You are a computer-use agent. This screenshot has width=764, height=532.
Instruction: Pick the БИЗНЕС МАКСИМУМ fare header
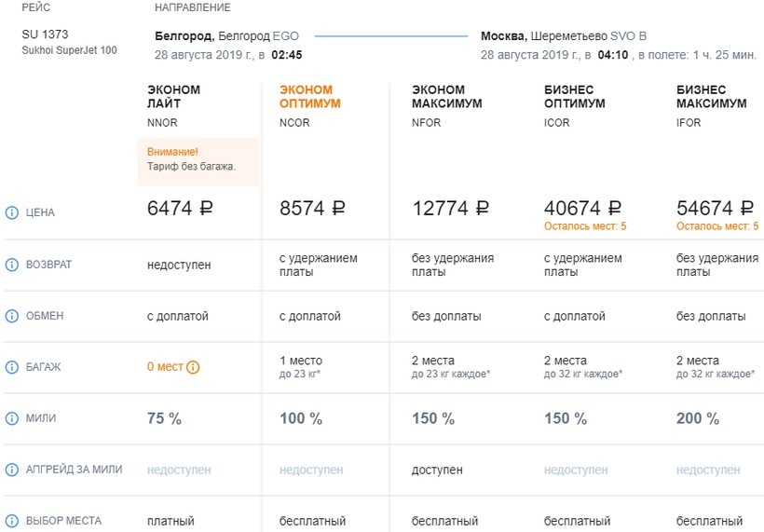click(x=711, y=97)
